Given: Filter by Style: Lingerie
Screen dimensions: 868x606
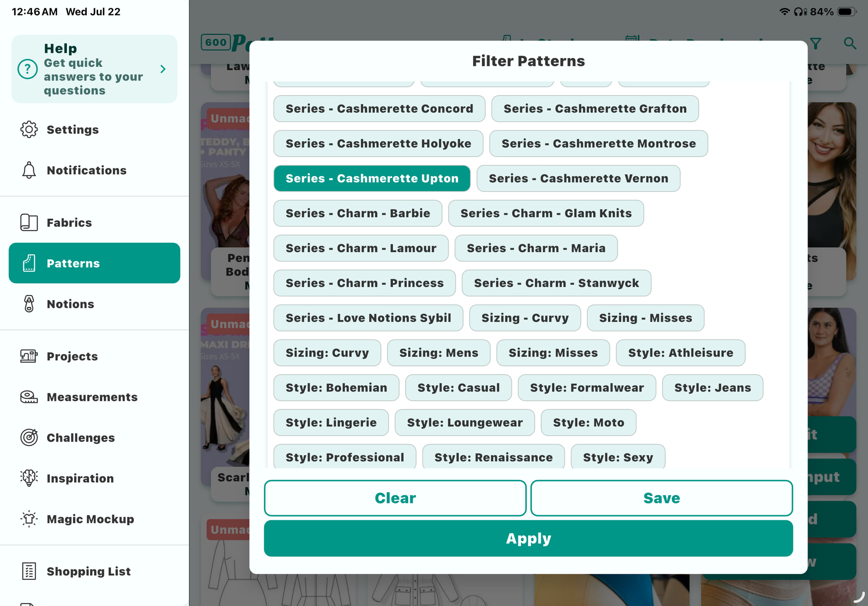Looking at the screenshot, I should point(331,423).
